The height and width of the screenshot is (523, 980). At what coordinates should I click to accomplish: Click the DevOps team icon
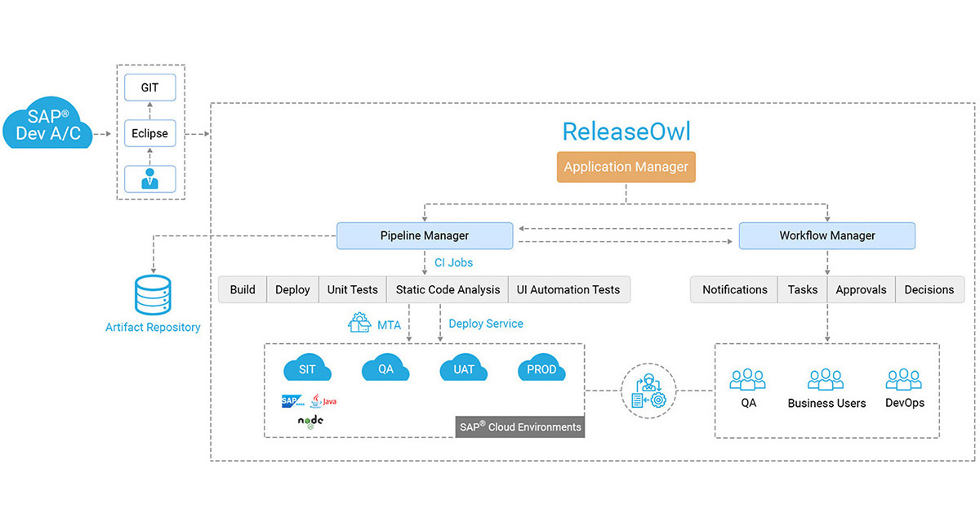[x=904, y=380]
